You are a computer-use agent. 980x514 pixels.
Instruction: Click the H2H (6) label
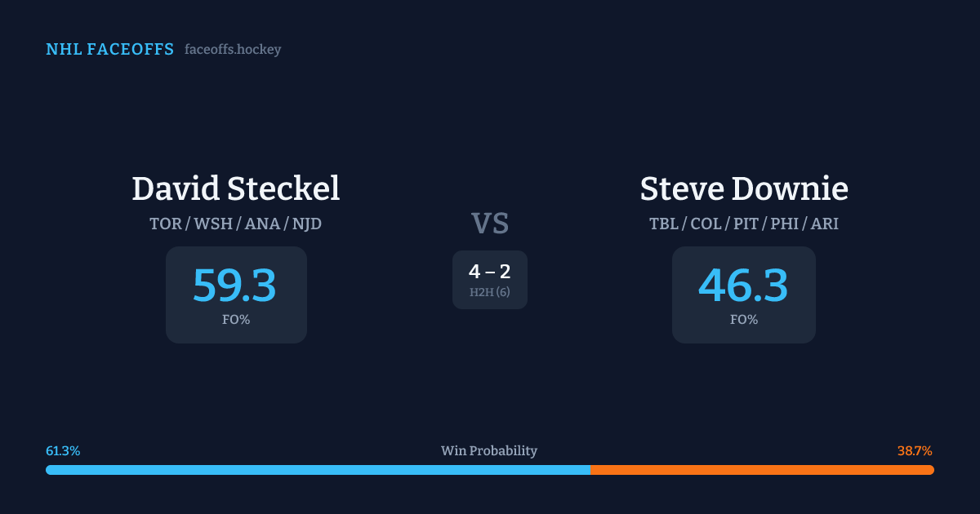coord(490,292)
